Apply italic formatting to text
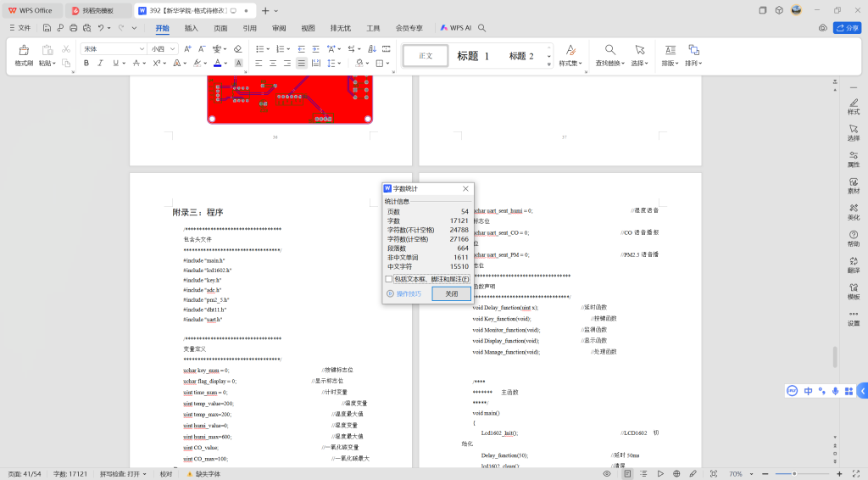Screen dimensions: 868x480 point(100,64)
